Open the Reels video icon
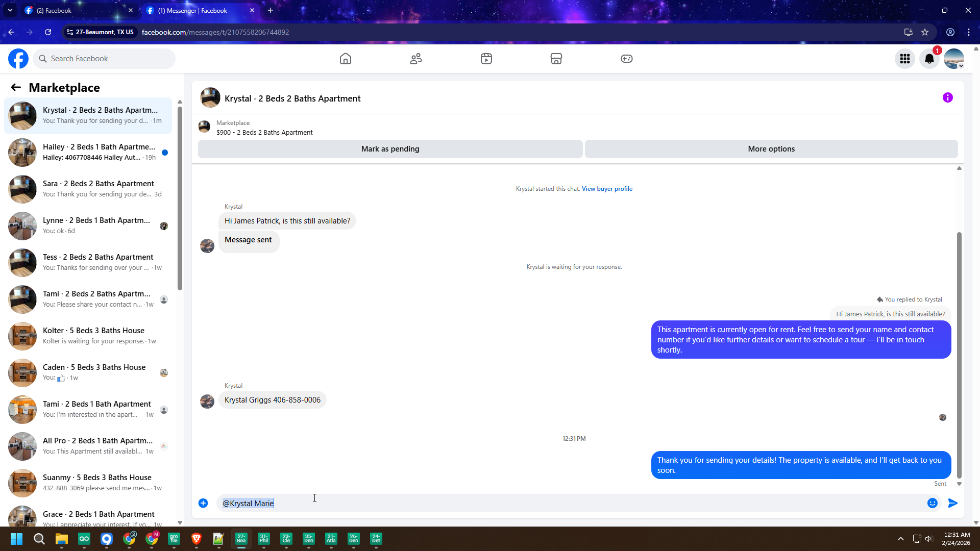The width and height of the screenshot is (980, 551). pyautogui.click(x=486, y=59)
